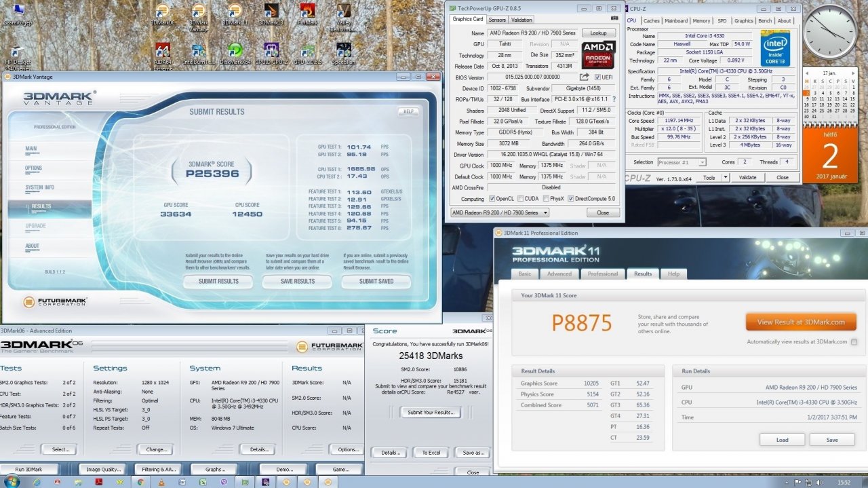Open CPUID CPU-Z desktop shortcut
Screen dimensions: 868x488
click(271, 53)
